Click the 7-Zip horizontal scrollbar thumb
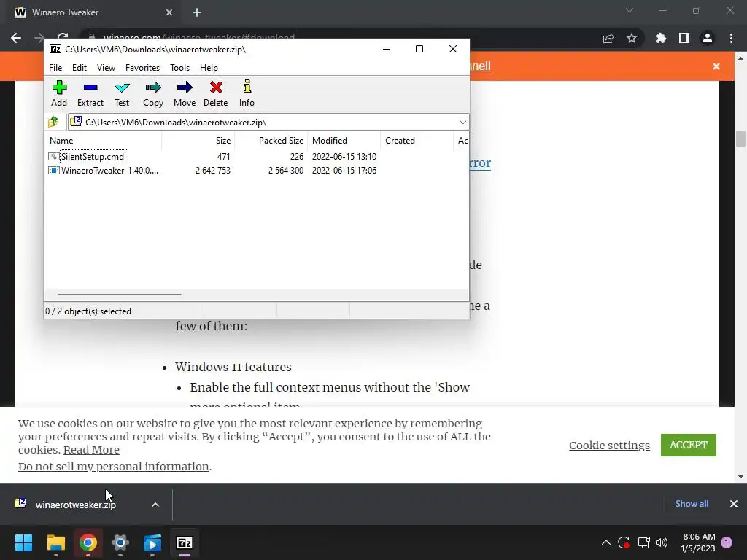Image resolution: width=747 pixels, height=560 pixels. (119, 295)
